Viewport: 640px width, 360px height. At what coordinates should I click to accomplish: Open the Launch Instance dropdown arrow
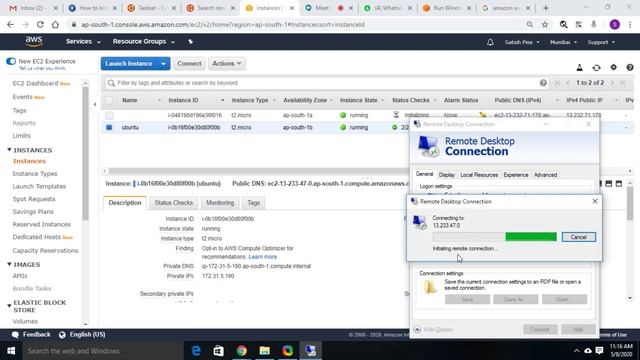(163, 64)
